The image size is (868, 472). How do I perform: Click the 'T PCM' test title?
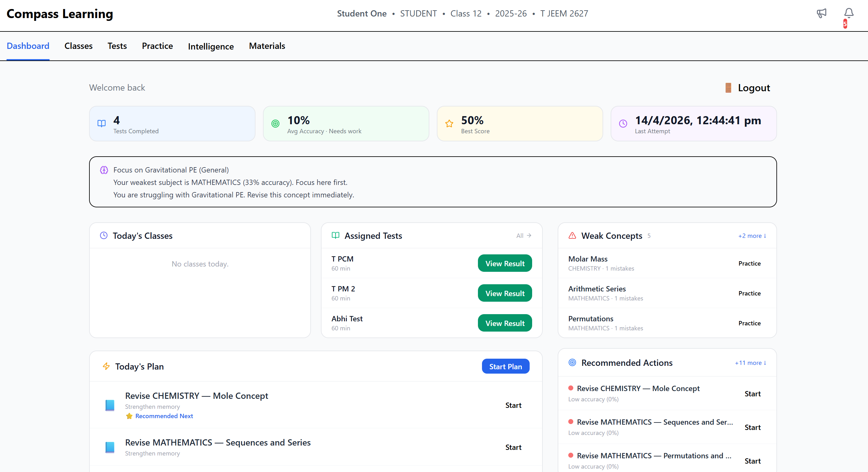tap(342, 259)
